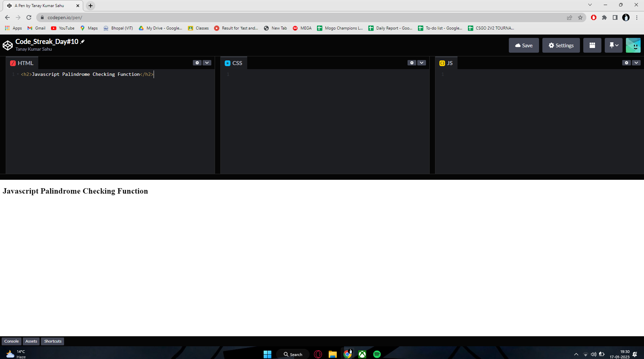Switch to the JS editor tab

point(446,63)
